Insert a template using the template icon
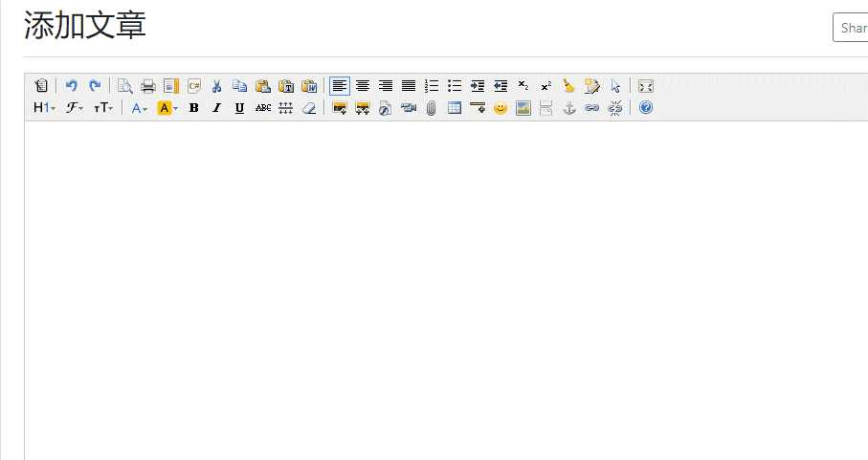 pos(171,86)
